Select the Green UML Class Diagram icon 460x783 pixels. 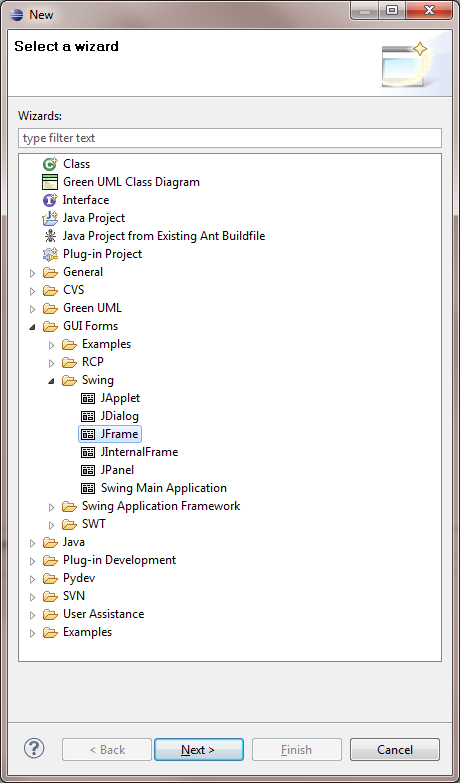[x=50, y=182]
